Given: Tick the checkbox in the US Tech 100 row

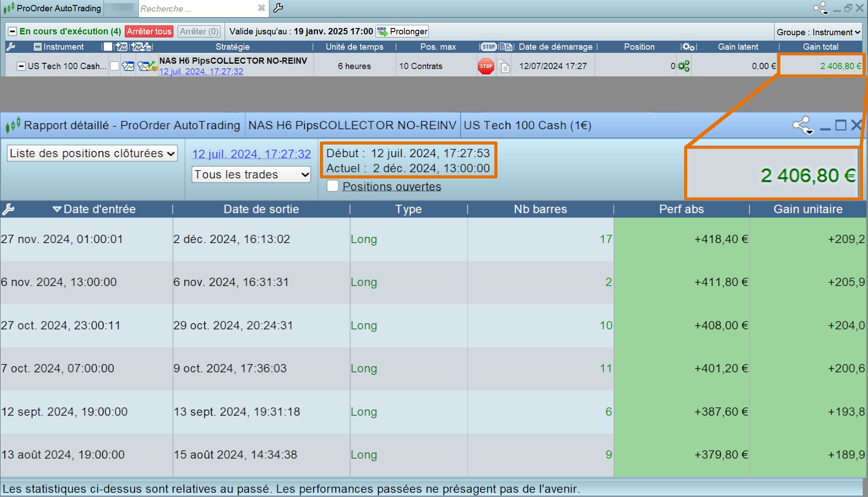Looking at the screenshot, I should coord(115,66).
